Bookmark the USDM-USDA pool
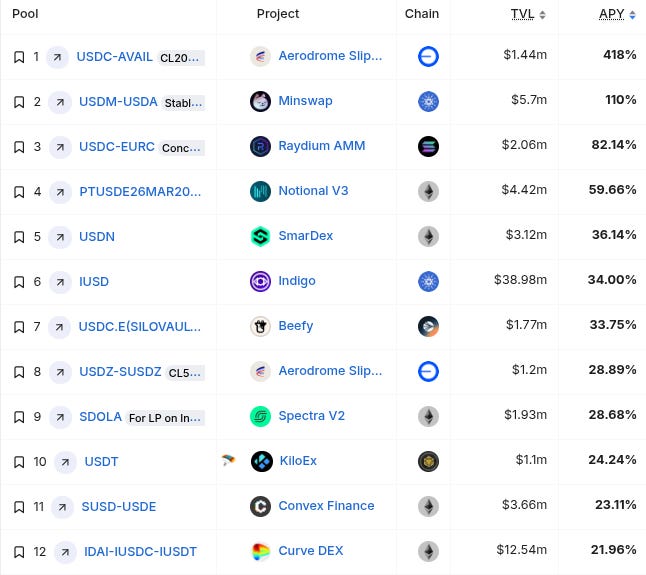This screenshot has height=575, width=646. (19, 102)
